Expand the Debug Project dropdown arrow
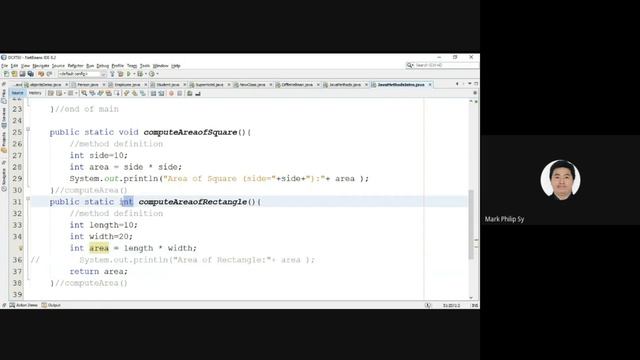This screenshot has height=360, width=640. (x=146, y=74)
